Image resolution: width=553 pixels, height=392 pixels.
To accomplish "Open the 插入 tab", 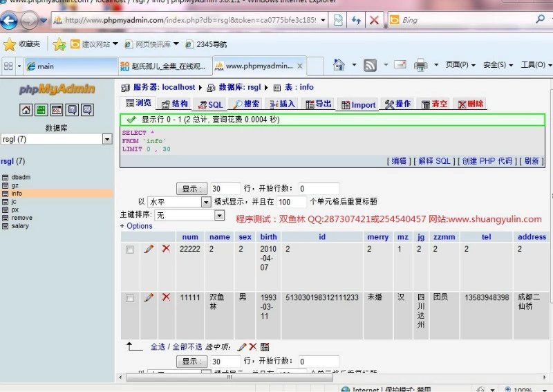I will click(282, 104).
